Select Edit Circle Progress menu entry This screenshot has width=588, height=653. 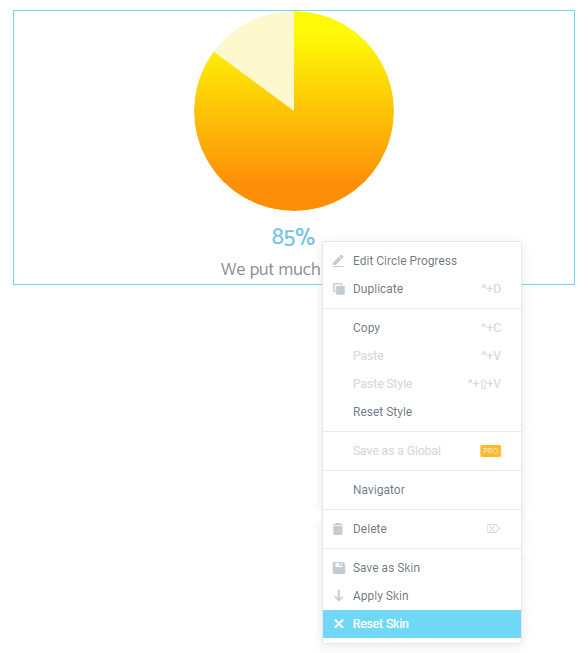coord(422,261)
